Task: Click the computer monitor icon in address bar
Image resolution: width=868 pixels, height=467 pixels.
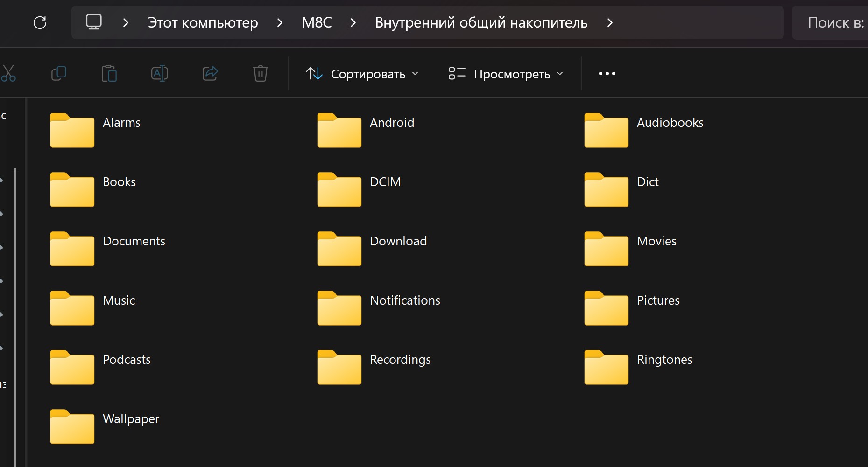Action: (x=94, y=22)
